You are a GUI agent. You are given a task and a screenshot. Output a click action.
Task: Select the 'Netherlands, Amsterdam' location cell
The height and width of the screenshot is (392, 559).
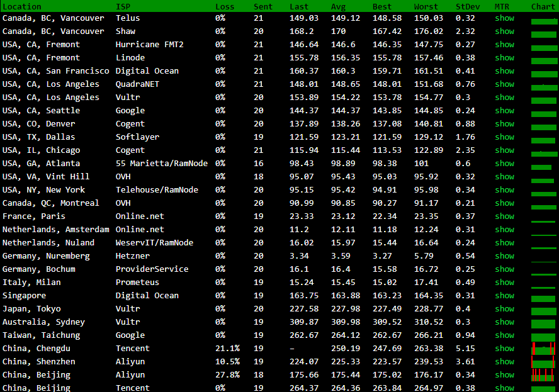55,230
